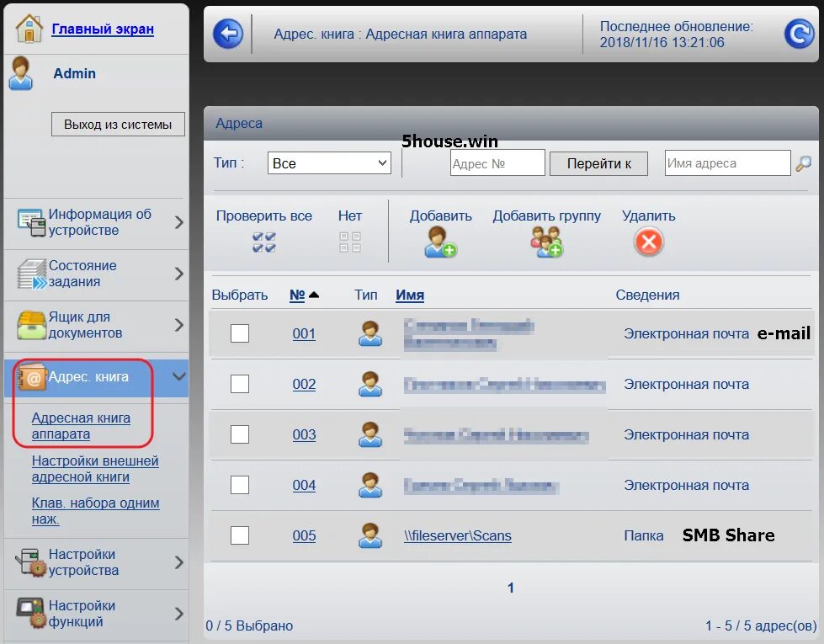Click the address book @ icon
824x644 pixels.
pos(31,377)
